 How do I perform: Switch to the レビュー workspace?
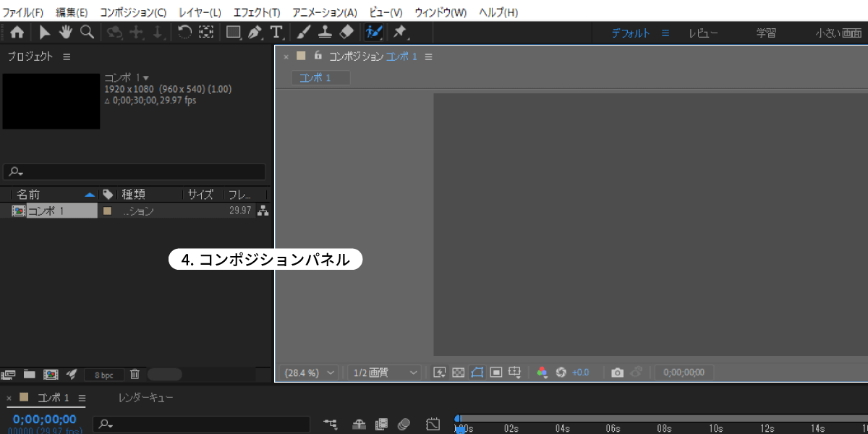click(703, 33)
